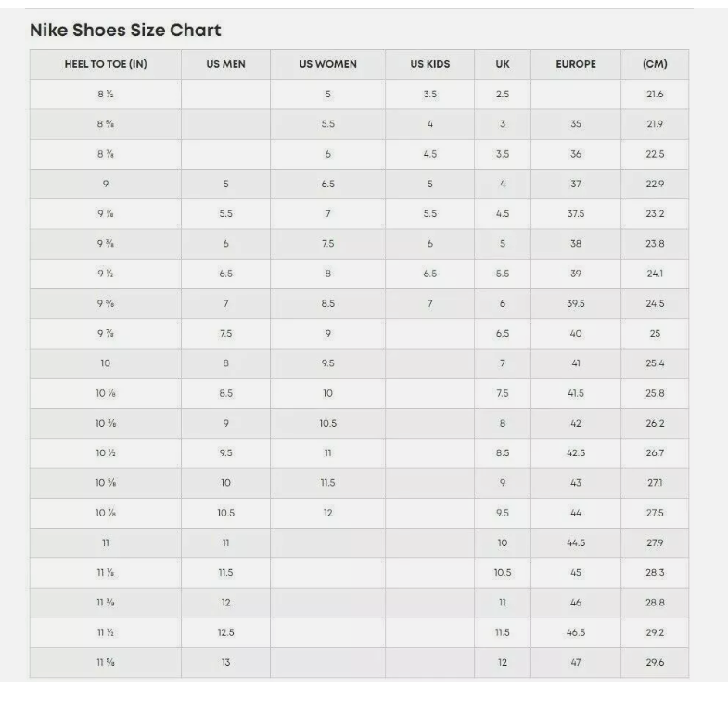Click the EUROPE column header

pyautogui.click(x=576, y=65)
